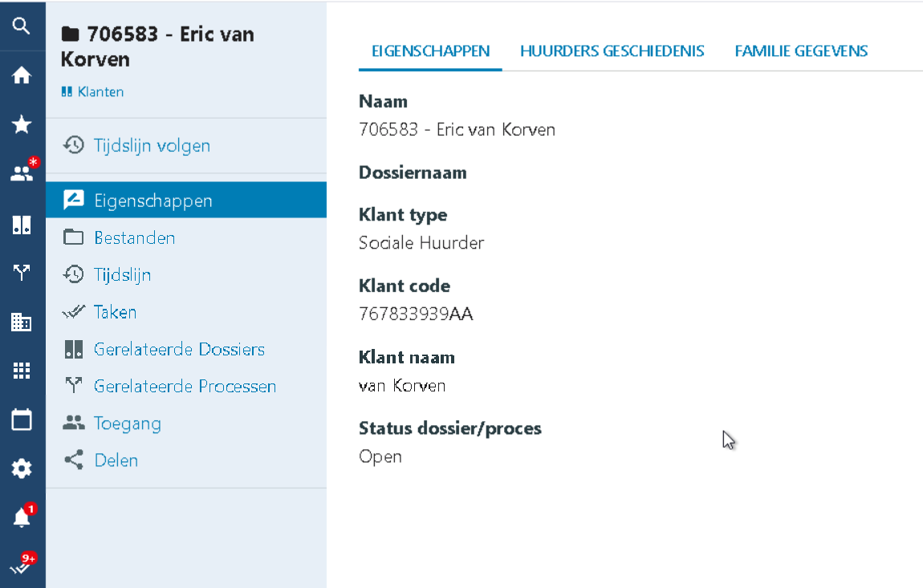
Task: Switch to Huurders Geschiedenis tab
Action: [x=612, y=51]
